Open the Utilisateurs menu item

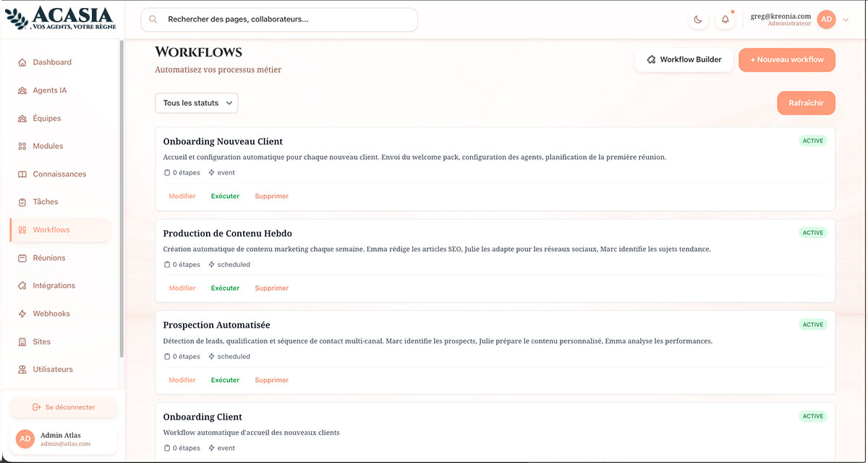click(53, 370)
